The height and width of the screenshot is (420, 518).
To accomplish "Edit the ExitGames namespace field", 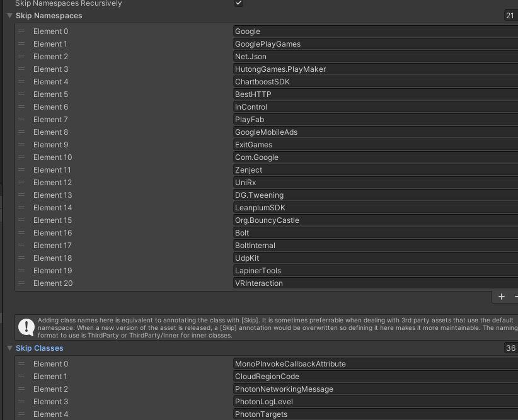I will coord(376,145).
